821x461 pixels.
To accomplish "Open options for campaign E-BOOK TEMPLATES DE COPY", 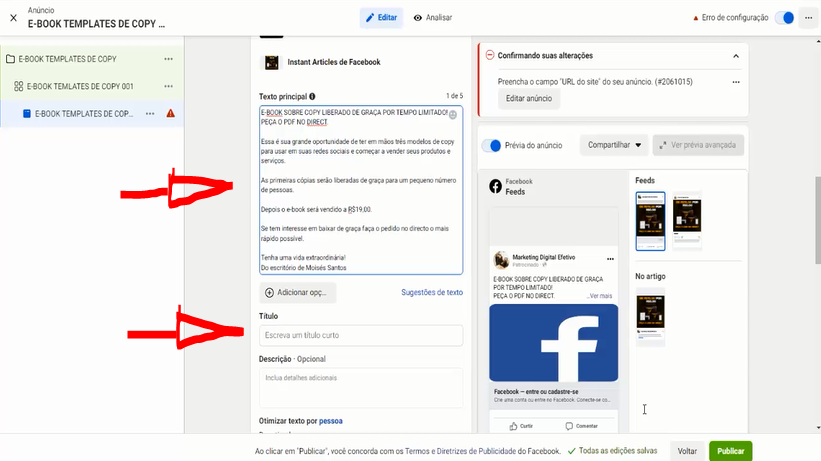I will [x=169, y=59].
